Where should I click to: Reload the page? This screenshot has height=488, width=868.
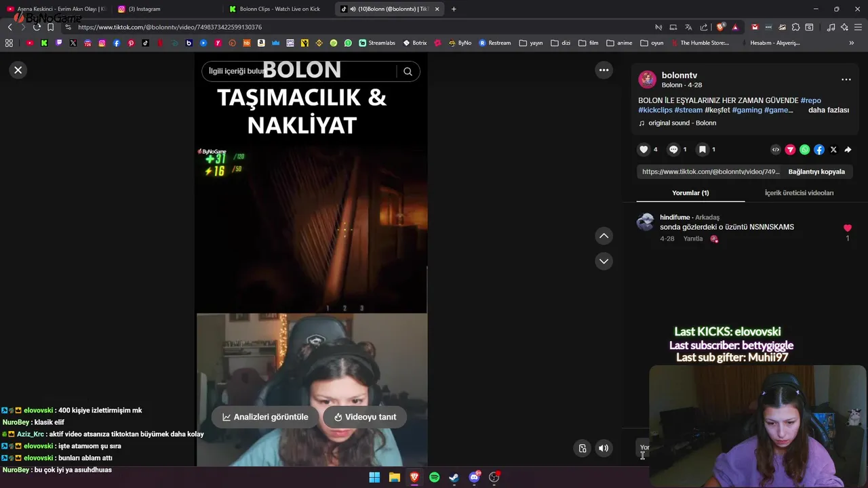pos(37,27)
